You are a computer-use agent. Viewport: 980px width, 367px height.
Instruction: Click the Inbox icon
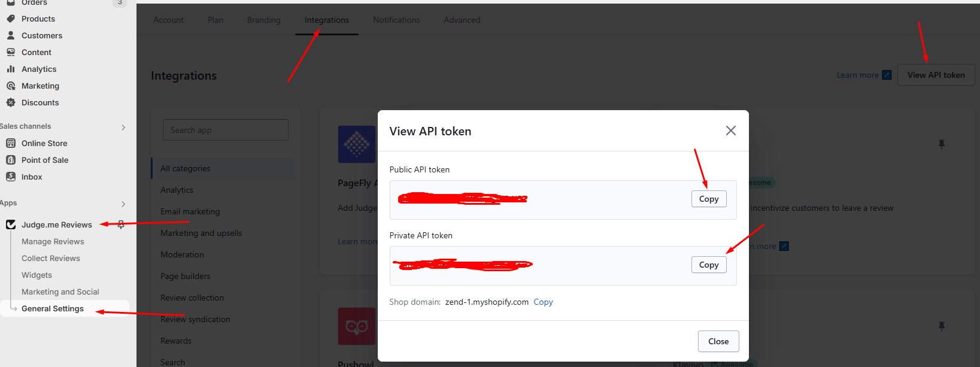[11, 177]
